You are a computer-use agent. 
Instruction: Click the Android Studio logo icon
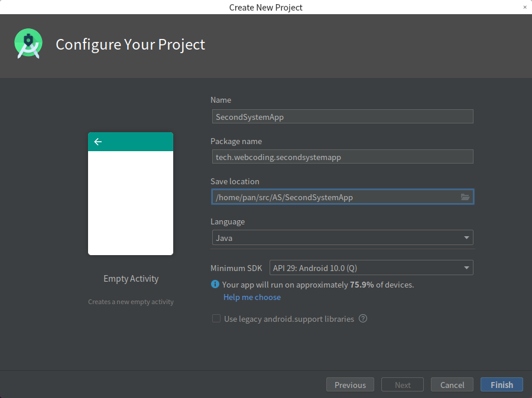pyautogui.click(x=28, y=44)
